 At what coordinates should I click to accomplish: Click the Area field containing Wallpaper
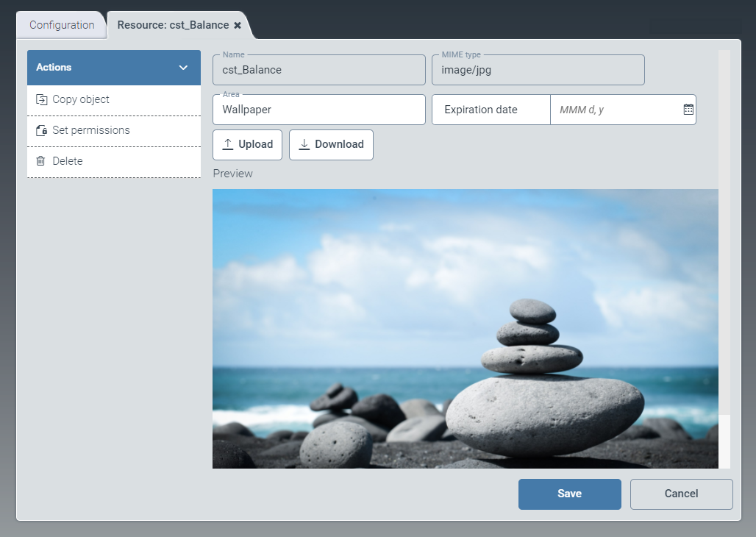tap(318, 110)
